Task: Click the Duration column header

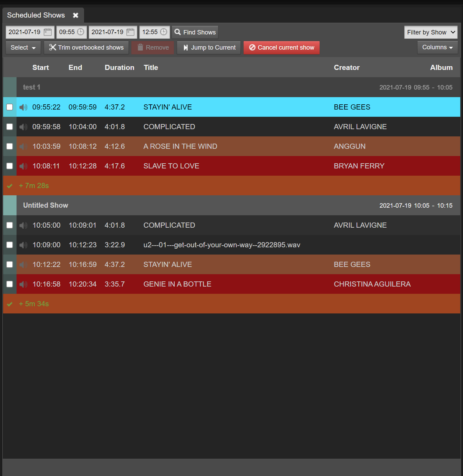Action: click(120, 68)
